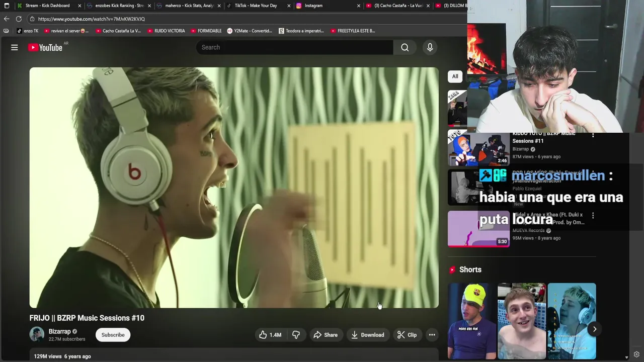Focus the YouTube search field
This screenshot has width=644, height=362.
294,47
